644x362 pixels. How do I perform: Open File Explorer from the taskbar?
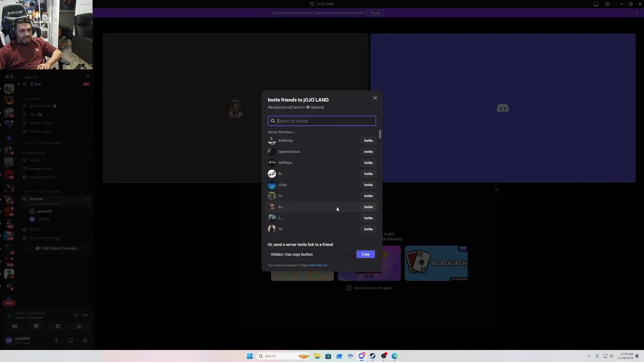(317, 356)
